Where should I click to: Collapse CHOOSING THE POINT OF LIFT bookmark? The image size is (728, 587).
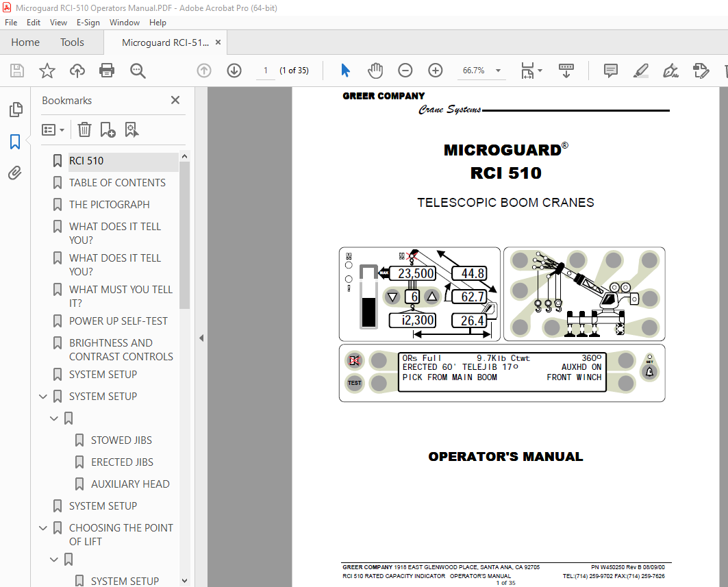[42, 528]
